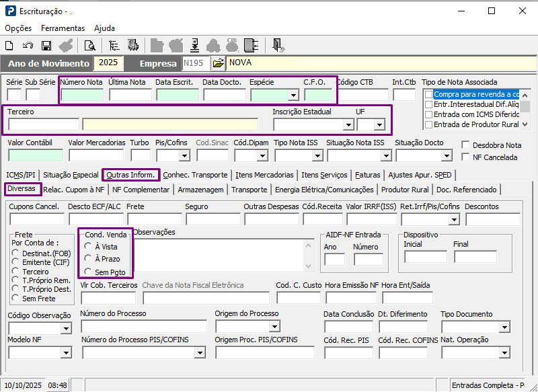Image resolution: width=538 pixels, height=392 pixels.
Task: Open the folder icon next to Empresa
Action: point(218,63)
